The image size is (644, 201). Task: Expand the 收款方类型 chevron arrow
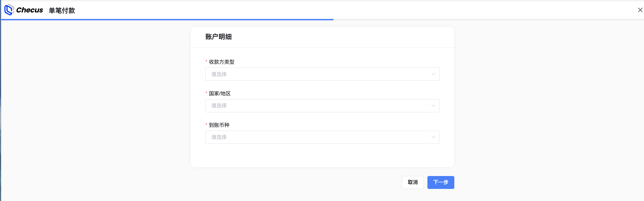433,74
